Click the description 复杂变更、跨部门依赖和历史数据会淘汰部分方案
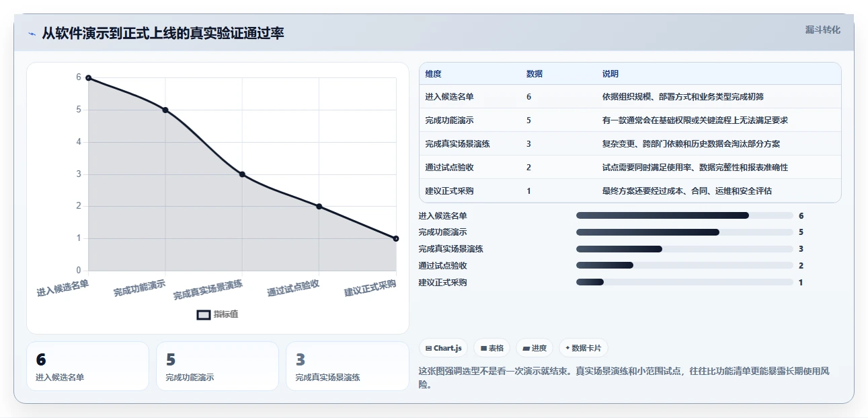Viewport: 868px width, 418px height. 691,144
